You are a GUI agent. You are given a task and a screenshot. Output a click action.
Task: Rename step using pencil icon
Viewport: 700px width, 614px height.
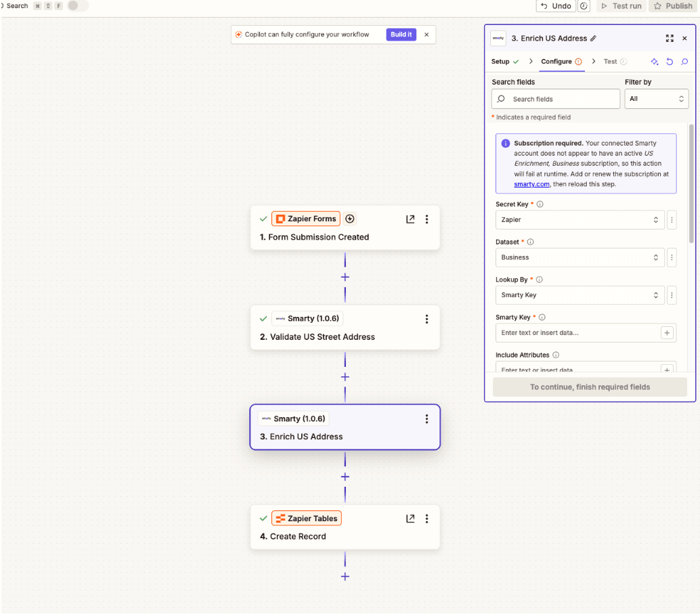point(593,39)
